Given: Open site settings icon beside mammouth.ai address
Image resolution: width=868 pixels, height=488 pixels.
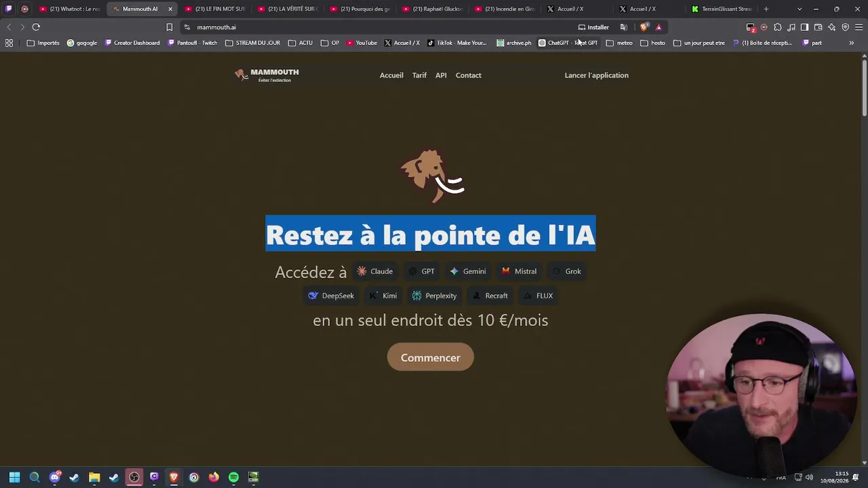Looking at the screenshot, I should (187, 27).
